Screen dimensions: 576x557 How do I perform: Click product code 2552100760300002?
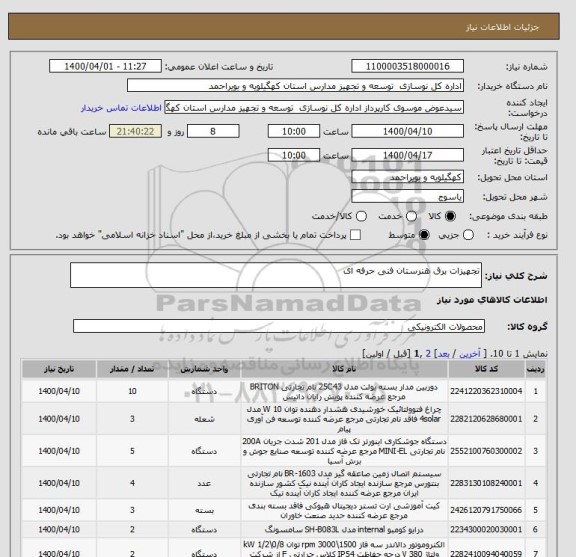tap(486, 451)
